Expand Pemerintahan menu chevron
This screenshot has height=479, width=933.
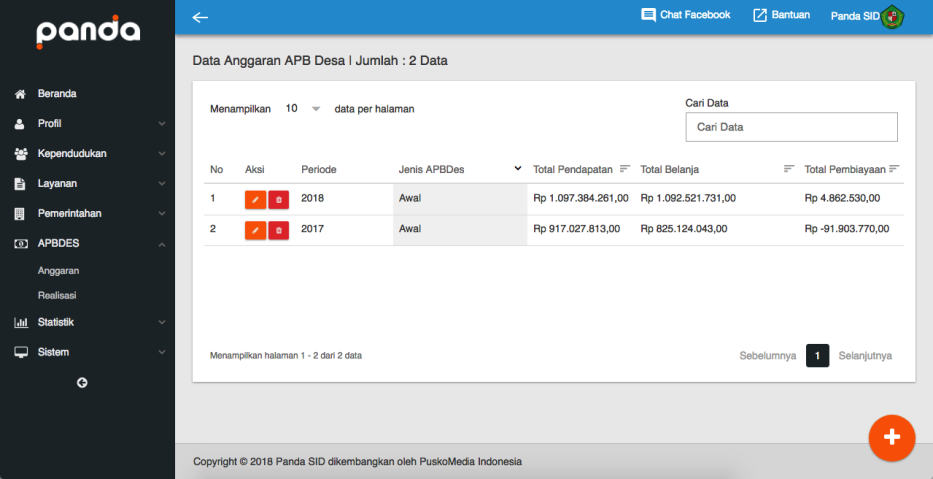pyautogui.click(x=162, y=214)
